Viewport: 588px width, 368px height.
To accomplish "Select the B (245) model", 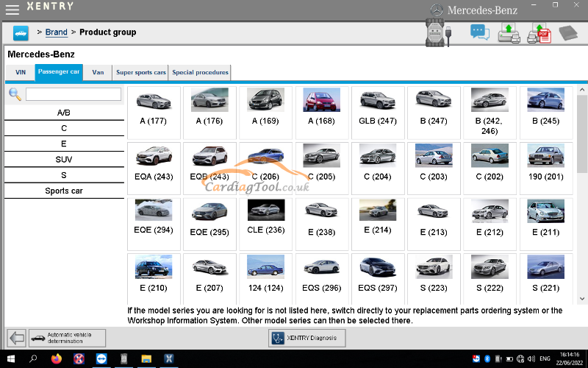I will point(546,113).
